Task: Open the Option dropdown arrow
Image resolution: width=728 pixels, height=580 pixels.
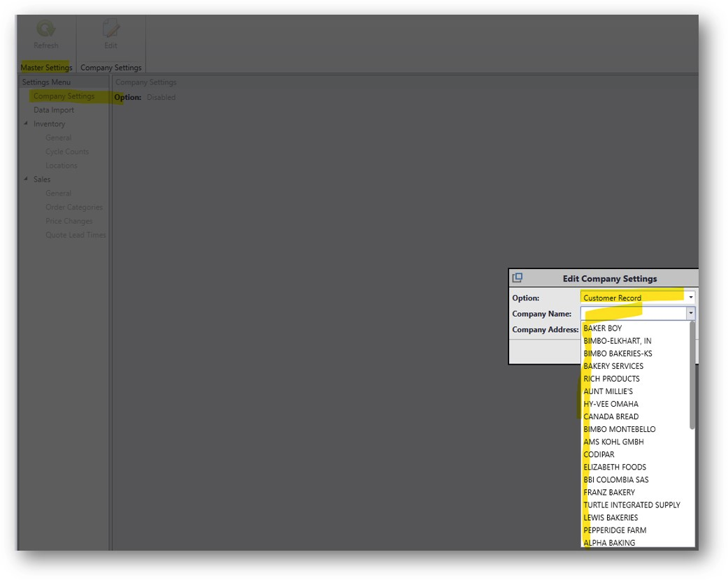Action: tap(690, 298)
